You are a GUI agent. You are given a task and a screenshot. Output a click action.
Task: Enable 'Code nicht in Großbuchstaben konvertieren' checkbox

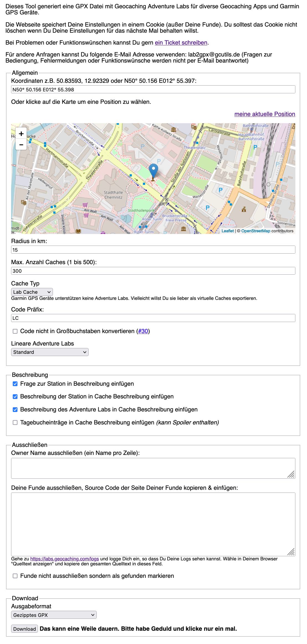click(x=15, y=331)
